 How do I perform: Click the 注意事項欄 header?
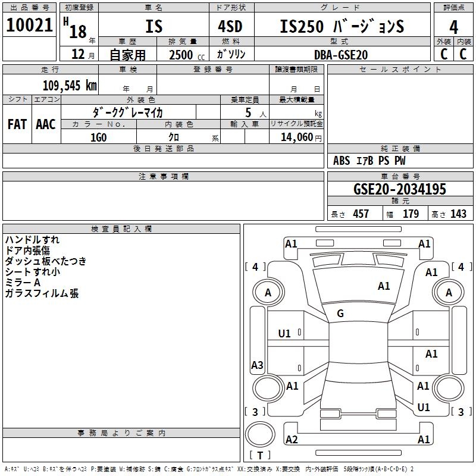(x=163, y=176)
